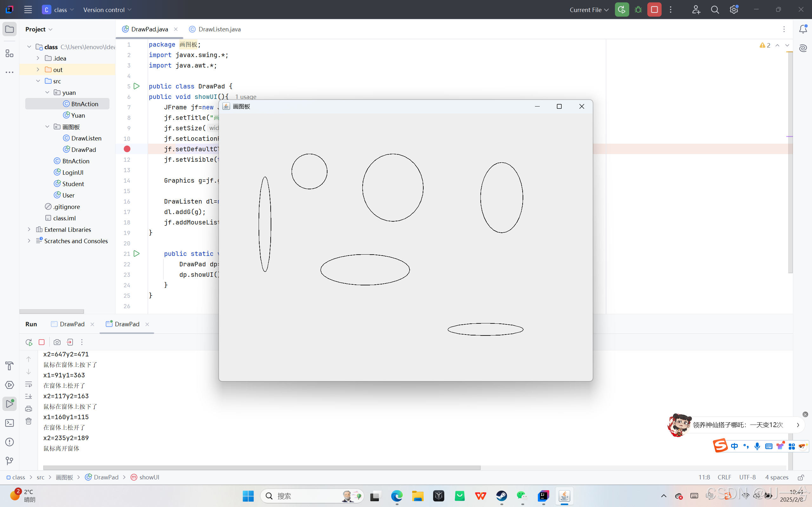Print console output with printer icon

(x=29, y=408)
